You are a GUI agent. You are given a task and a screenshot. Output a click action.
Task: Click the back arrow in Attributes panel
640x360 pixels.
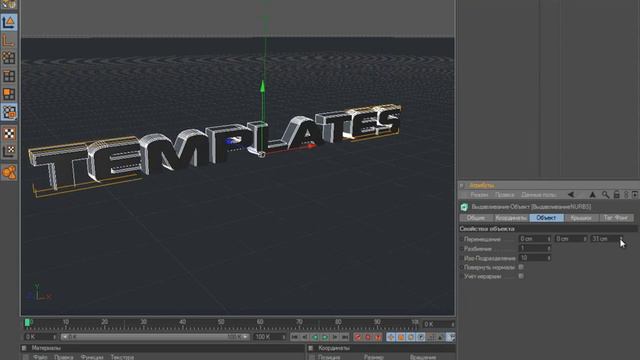pos(571,195)
